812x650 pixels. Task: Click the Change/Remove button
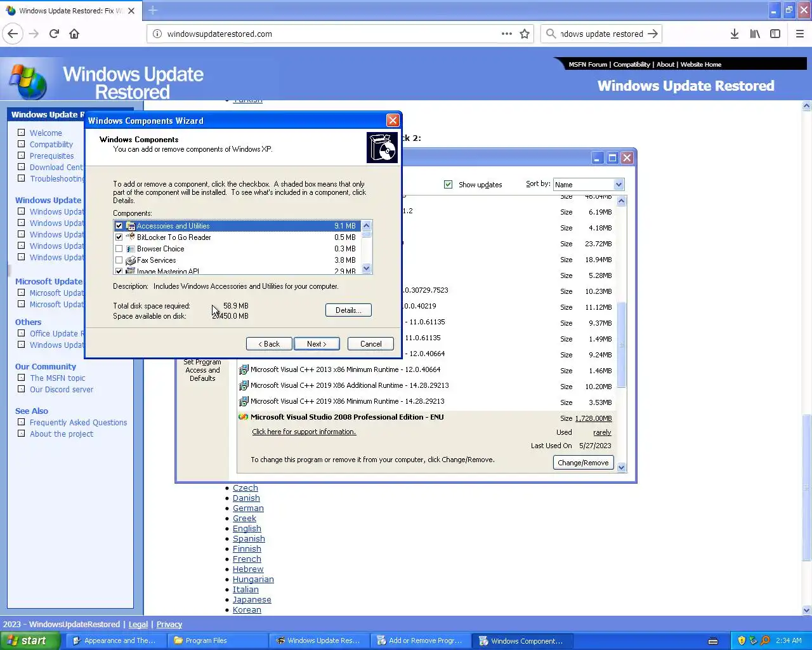583,463
